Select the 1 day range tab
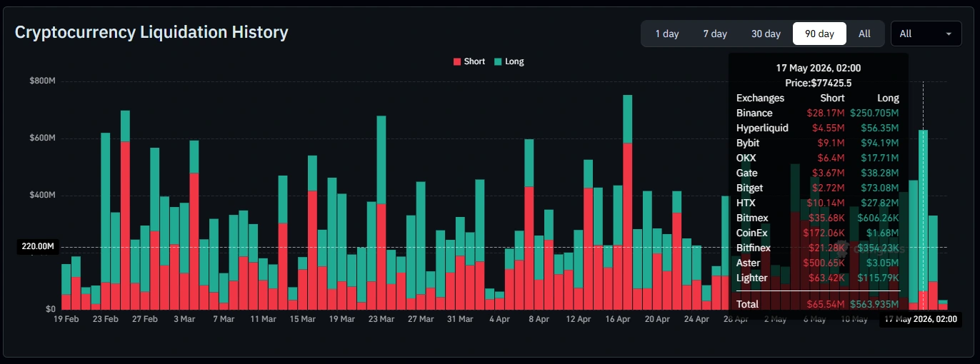980x364 pixels. 667,34
